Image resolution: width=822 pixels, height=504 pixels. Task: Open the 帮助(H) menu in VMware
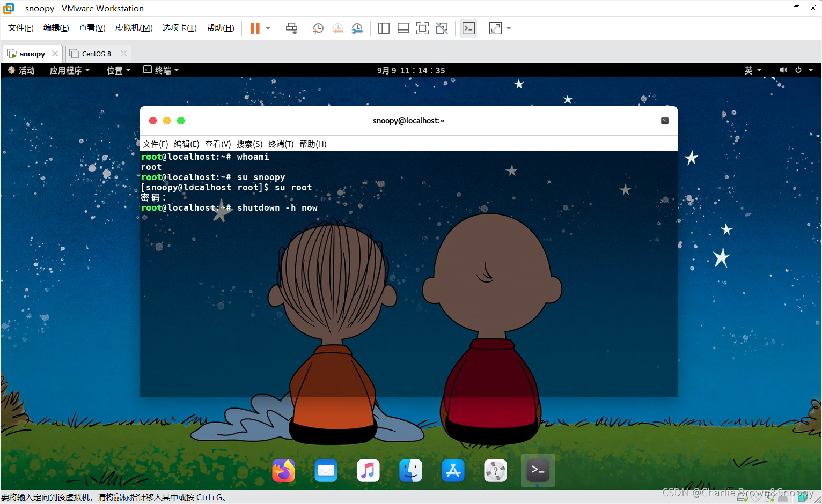pos(221,28)
